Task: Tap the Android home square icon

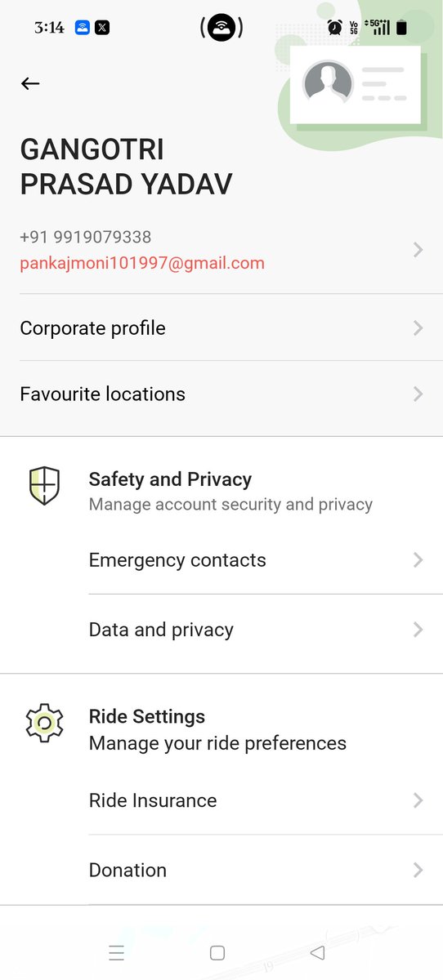Action: tap(217, 952)
